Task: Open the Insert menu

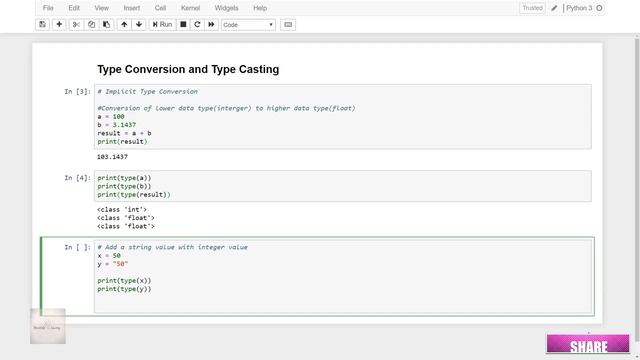Action: pos(131,8)
